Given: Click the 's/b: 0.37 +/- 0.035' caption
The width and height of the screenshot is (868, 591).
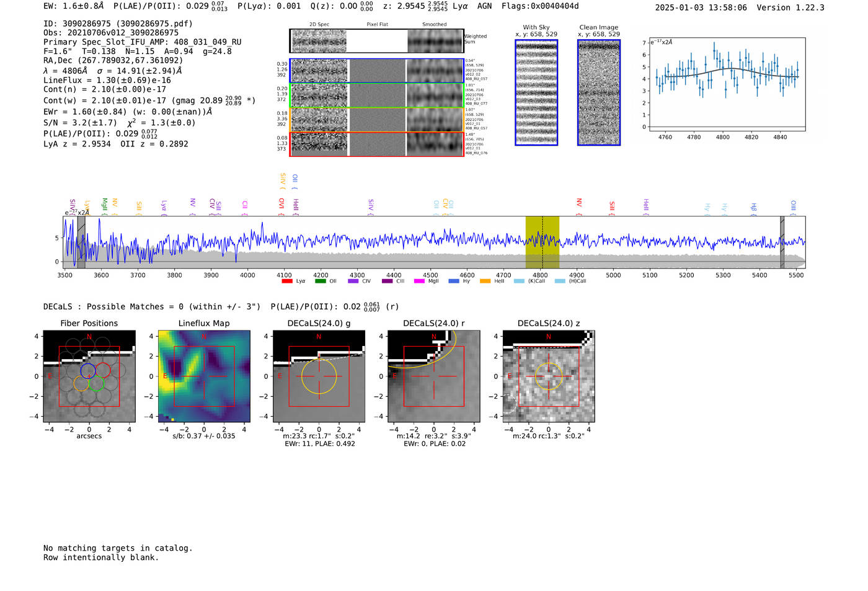Looking at the screenshot, I should 204,436.
